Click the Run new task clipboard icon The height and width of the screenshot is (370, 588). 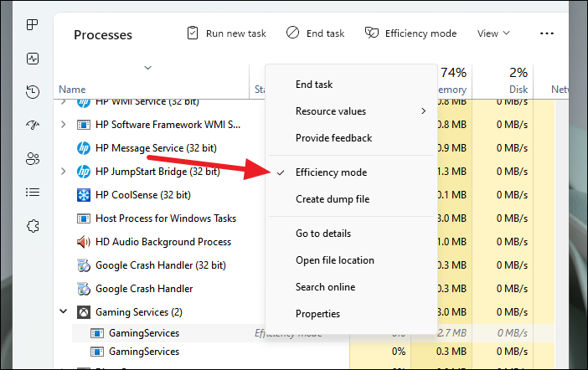[x=193, y=33]
